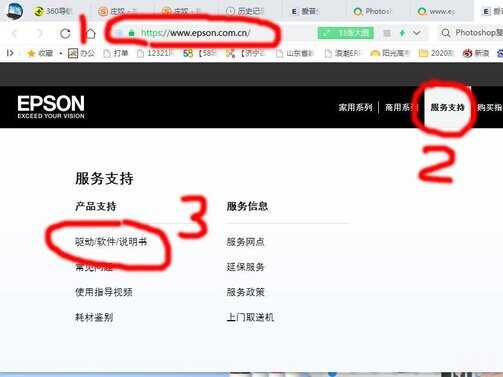This screenshot has width=503, height=377.
Task: Switch to the first 庄奴 tab
Action: 117,11
